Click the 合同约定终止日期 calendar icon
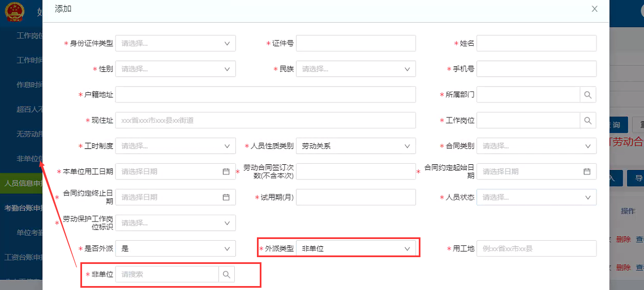The width and height of the screenshot is (644, 290). click(226, 198)
